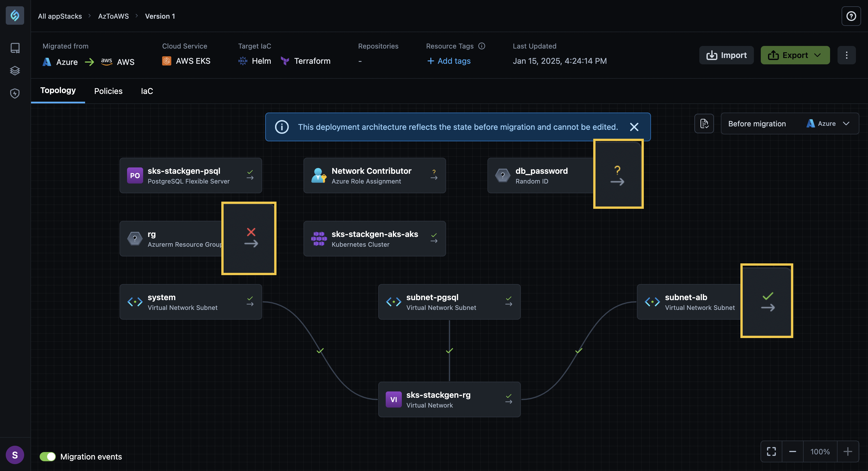Click the fit-to-screen icon
868x471 pixels.
(771, 451)
